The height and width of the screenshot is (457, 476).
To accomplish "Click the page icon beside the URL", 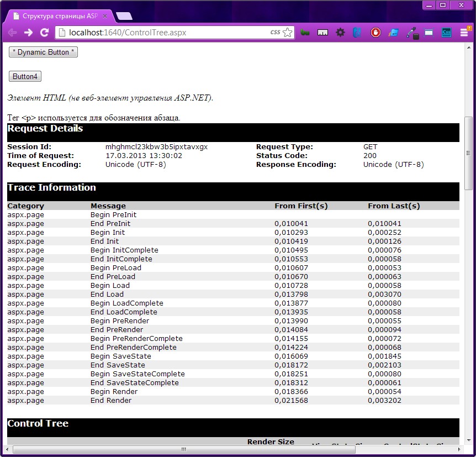I will point(62,33).
